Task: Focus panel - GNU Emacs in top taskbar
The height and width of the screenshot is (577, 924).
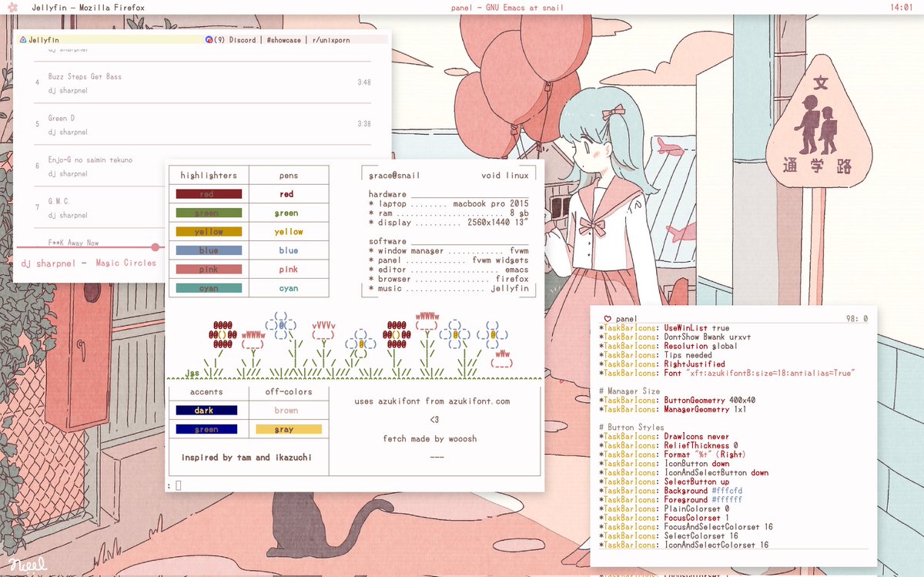Action: click(507, 7)
